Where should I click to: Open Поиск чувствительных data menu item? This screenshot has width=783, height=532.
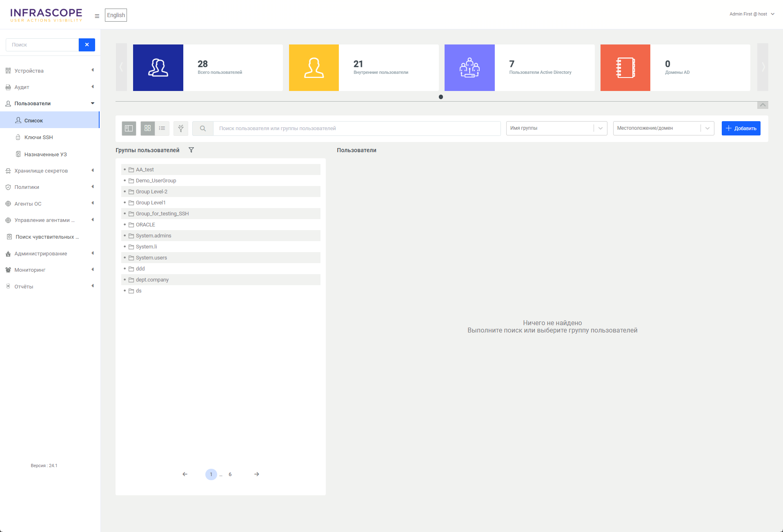[x=50, y=237]
